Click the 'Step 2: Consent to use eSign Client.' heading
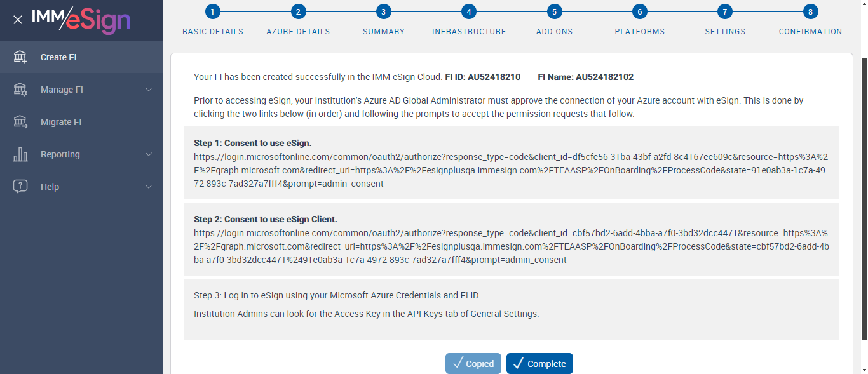Viewport: 868px width, 374px height. click(x=266, y=219)
